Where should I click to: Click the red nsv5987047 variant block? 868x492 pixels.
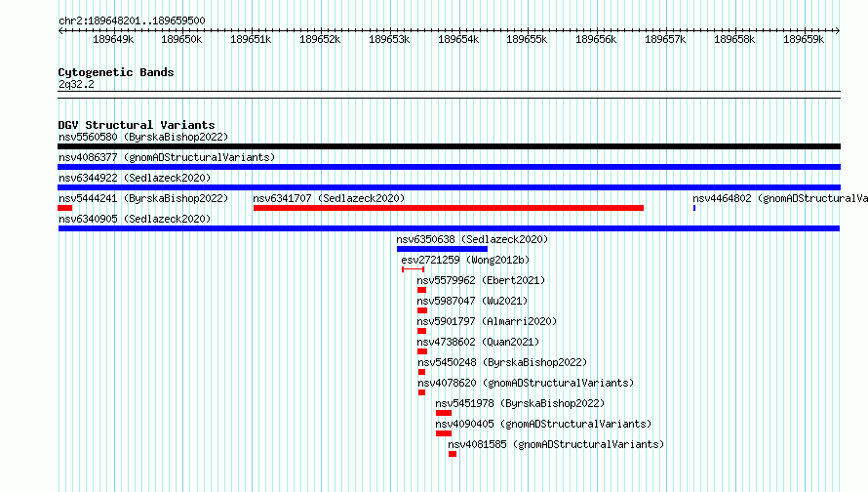(x=422, y=310)
